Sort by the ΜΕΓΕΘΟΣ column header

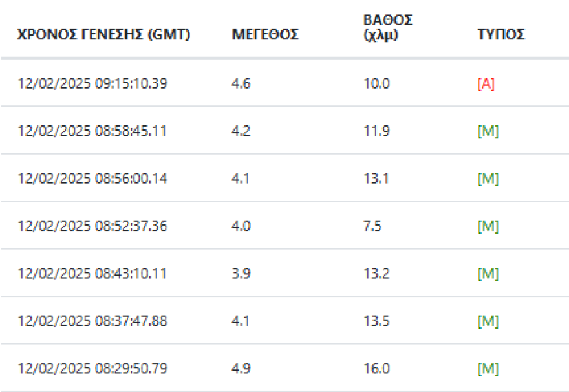click(265, 35)
